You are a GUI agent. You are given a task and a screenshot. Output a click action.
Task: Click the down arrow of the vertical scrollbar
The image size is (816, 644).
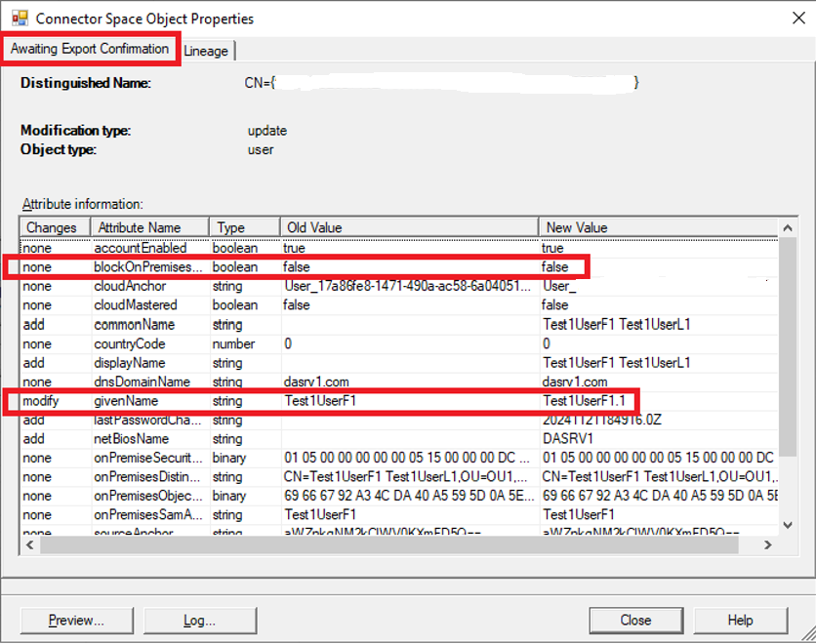[x=788, y=525]
